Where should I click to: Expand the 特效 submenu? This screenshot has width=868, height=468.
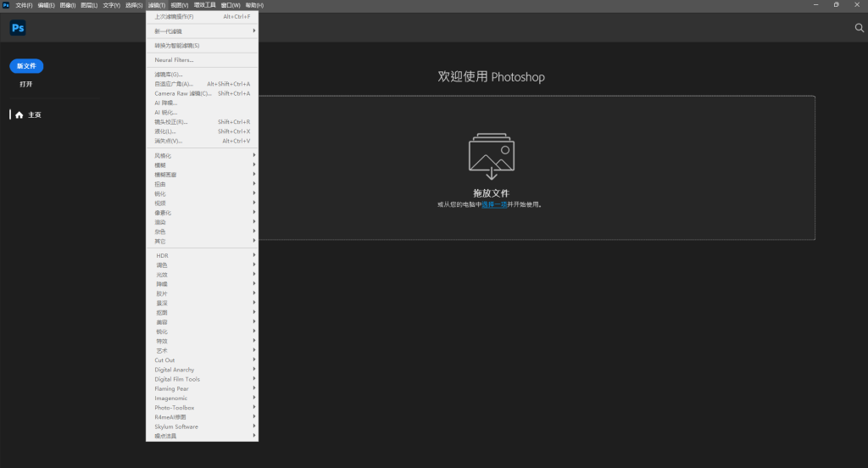pos(202,341)
